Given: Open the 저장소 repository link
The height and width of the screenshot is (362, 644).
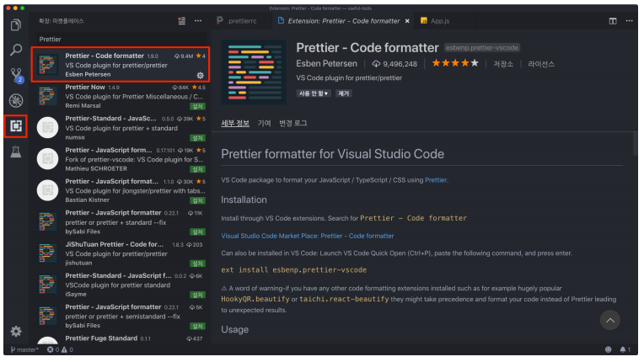Looking at the screenshot, I should [x=503, y=64].
